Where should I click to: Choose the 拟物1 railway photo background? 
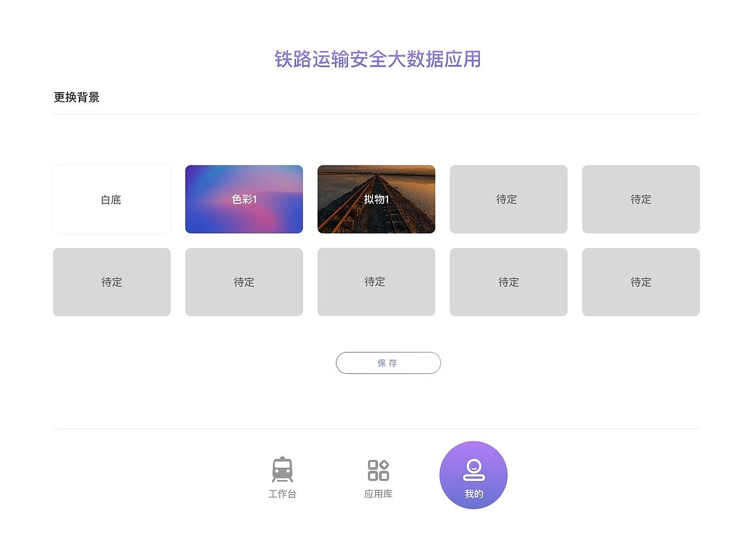pyautogui.click(x=376, y=199)
